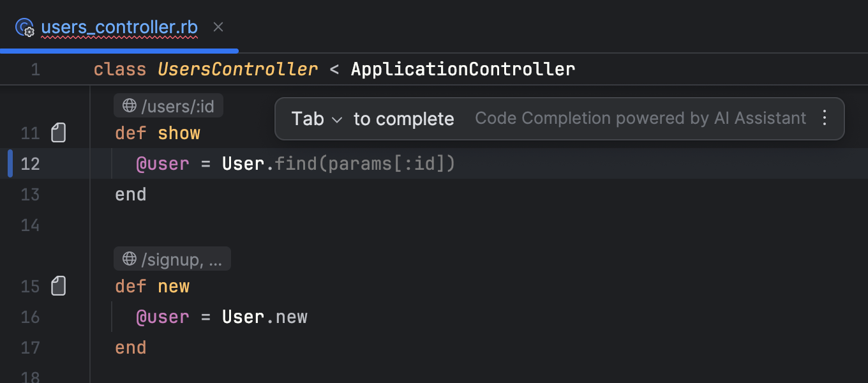868x383 pixels.
Task: Click the globe icon in /users/:id hint
Action: 130,105
